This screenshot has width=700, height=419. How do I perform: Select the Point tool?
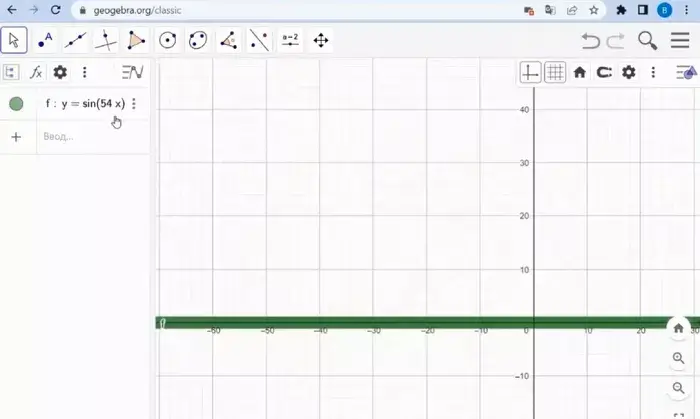45,40
